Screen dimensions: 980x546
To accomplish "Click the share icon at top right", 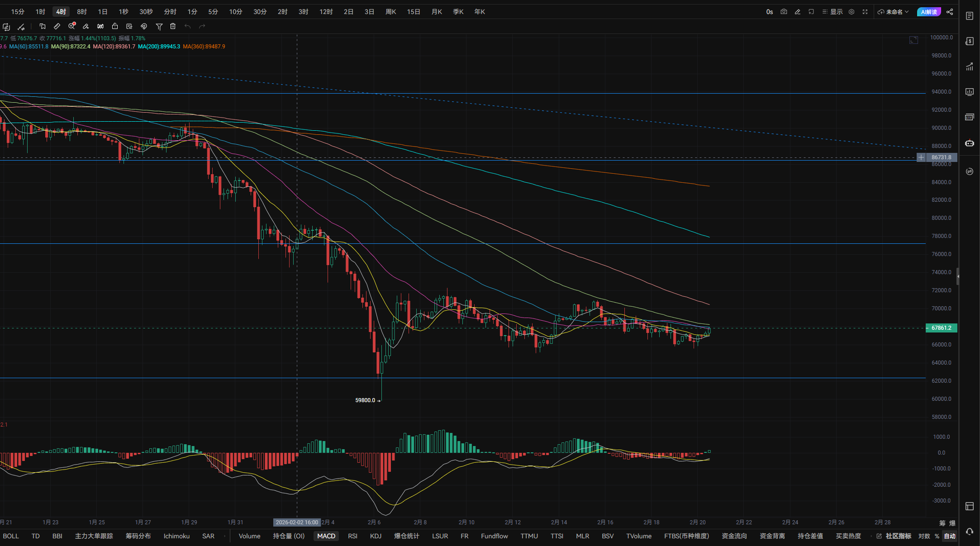I will 950,12.
